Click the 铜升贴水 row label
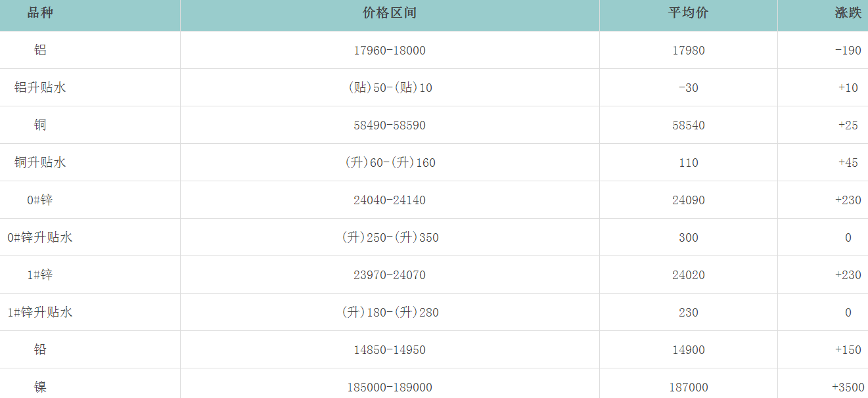The width and height of the screenshot is (868, 398). click(x=40, y=162)
